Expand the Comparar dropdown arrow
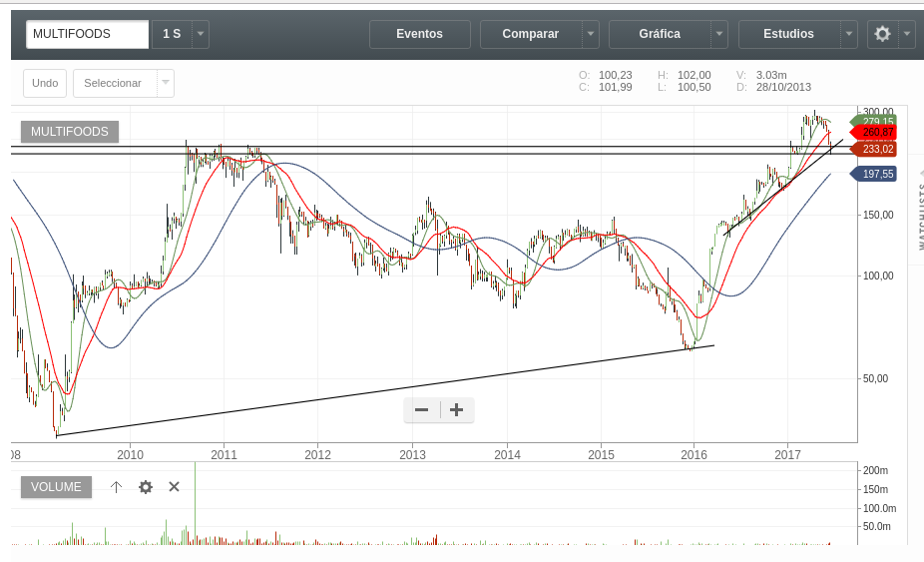The image size is (924, 562). 591,34
